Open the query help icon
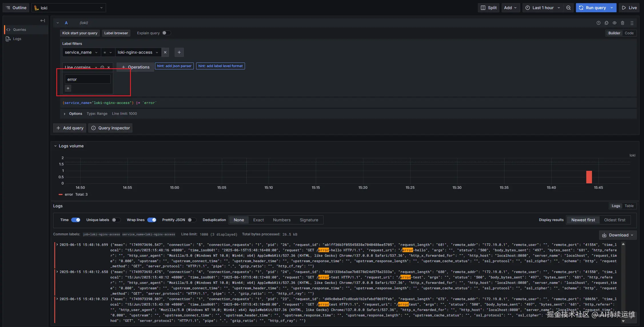The height and width of the screenshot is (327, 644). click(599, 23)
